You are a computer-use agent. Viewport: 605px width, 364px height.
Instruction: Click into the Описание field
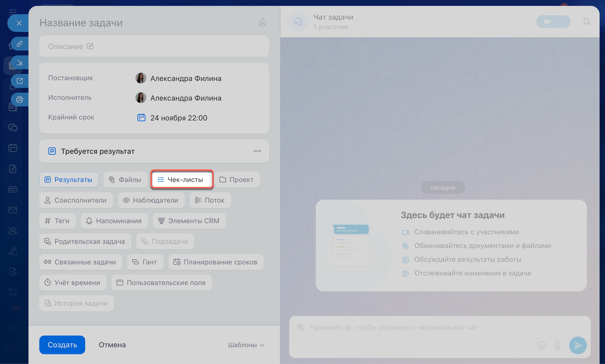click(154, 46)
